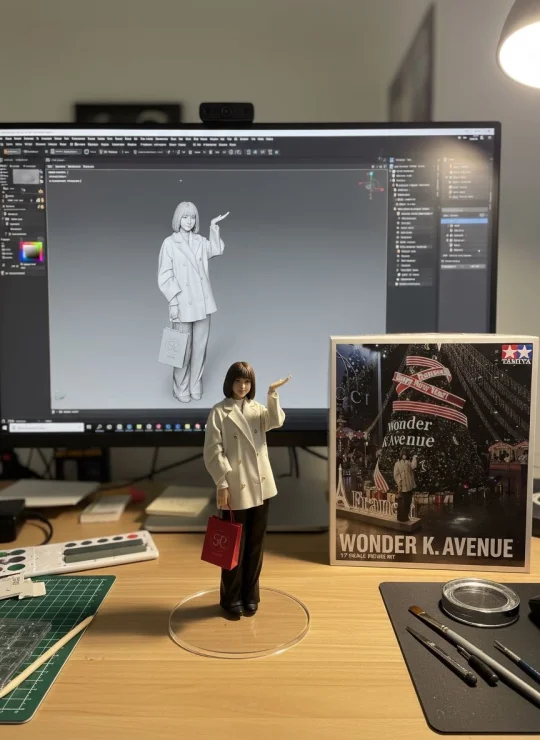
Task: Click the orange icon beside the left panel list
Action: point(41,191)
